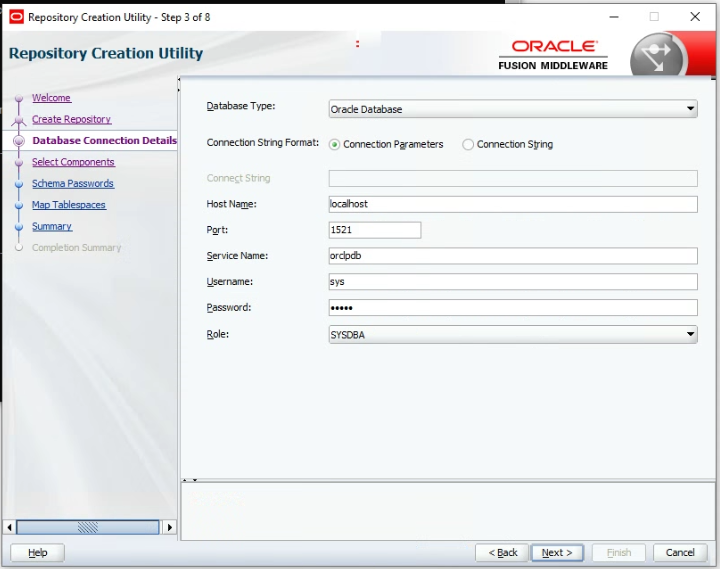Click the message pane splitter arrows

tap(190, 480)
